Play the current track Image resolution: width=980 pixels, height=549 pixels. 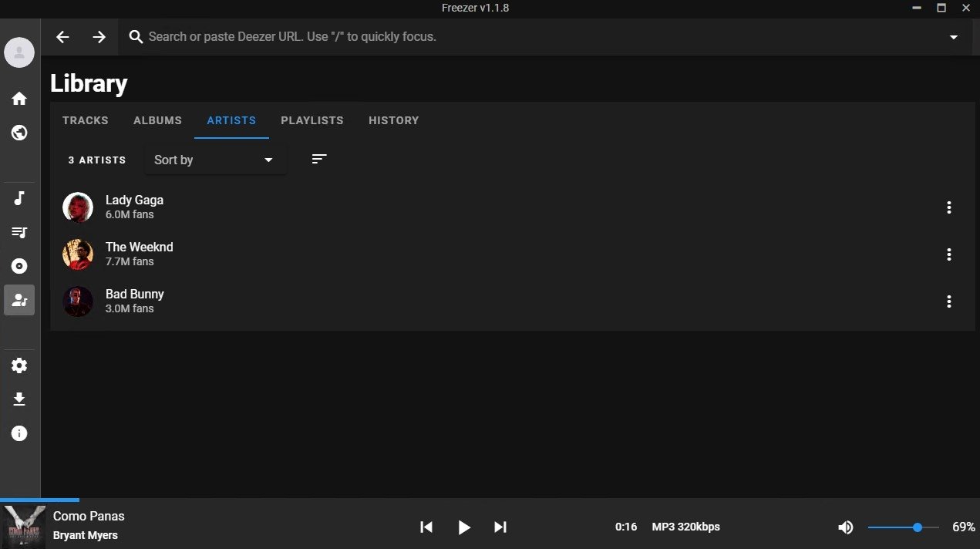pos(463,527)
